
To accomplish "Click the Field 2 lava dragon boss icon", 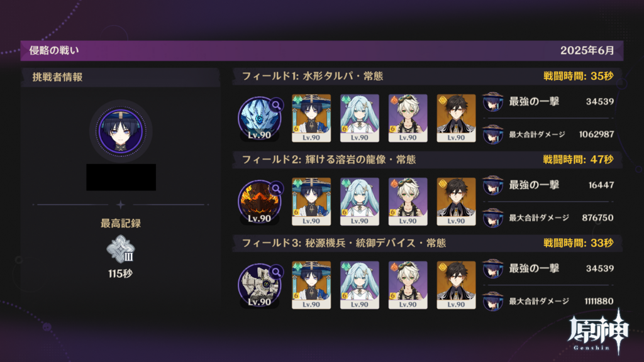I will (259, 202).
